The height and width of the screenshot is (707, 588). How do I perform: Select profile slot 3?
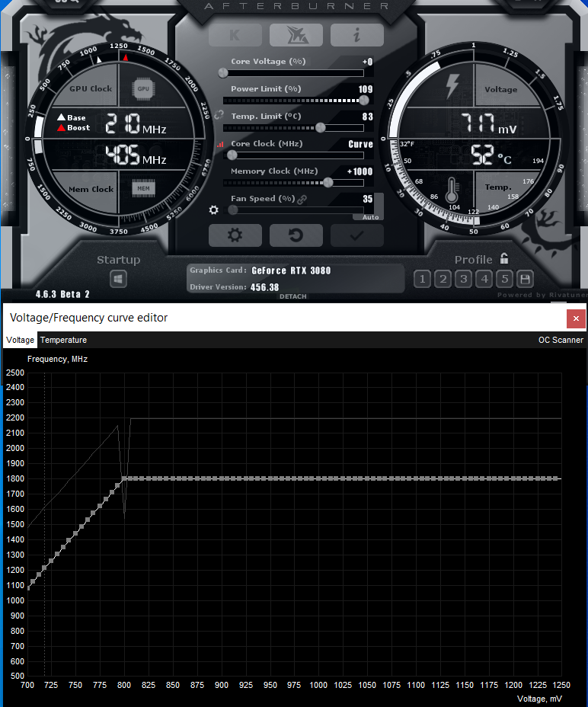pyautogui.click(x=464, y=279)
